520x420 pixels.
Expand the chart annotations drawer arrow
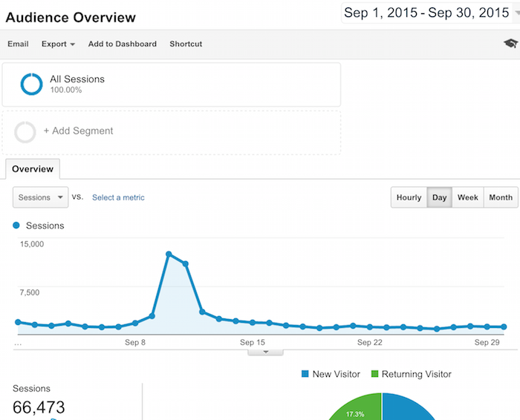coord(265,352)
